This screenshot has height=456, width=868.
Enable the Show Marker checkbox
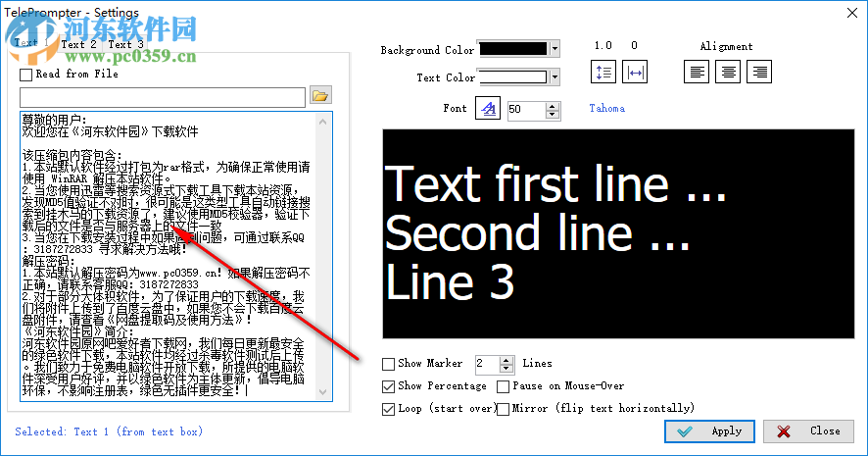pyautogui.click(x=389, y=364)
